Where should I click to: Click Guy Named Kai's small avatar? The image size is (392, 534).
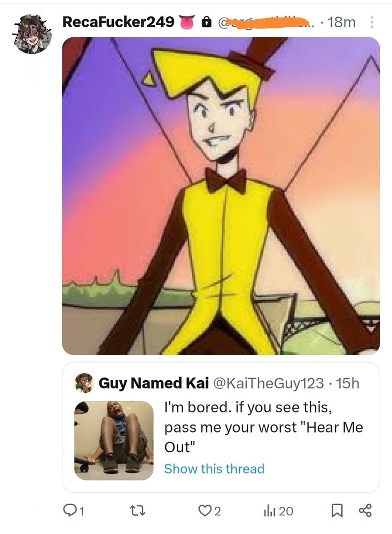84,383
